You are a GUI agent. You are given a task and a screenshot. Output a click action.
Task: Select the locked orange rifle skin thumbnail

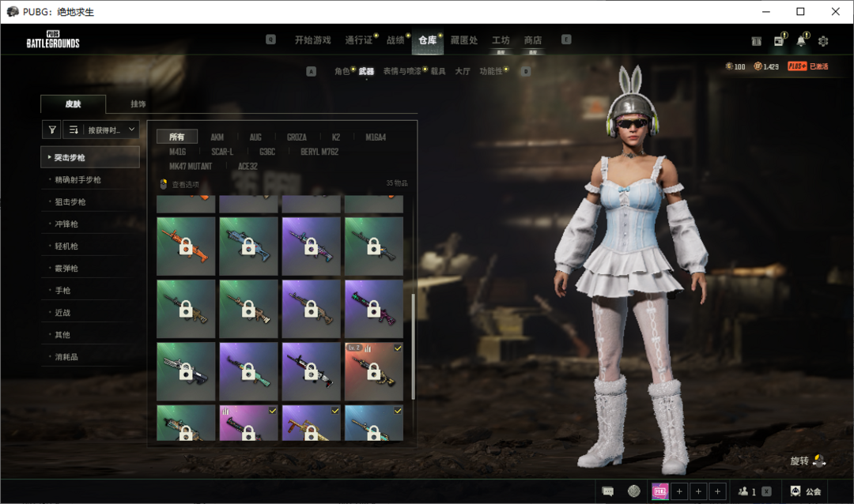tap(186, 246)
